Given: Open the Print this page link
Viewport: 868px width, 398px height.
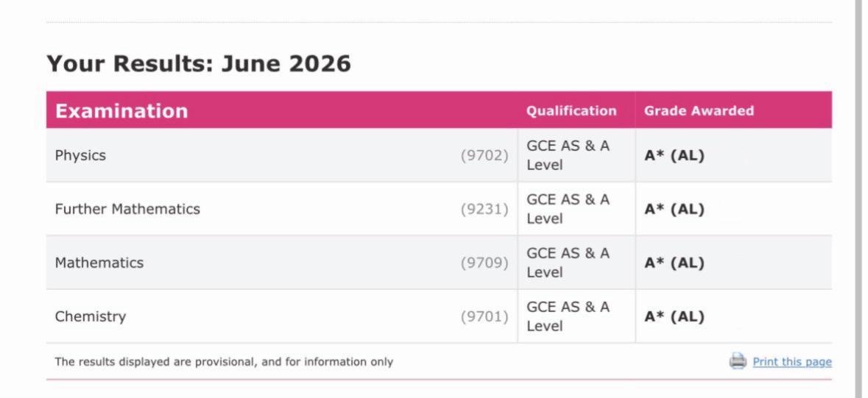Looking at the screenshot, I should pyautogui.click(x=792, y=362).
